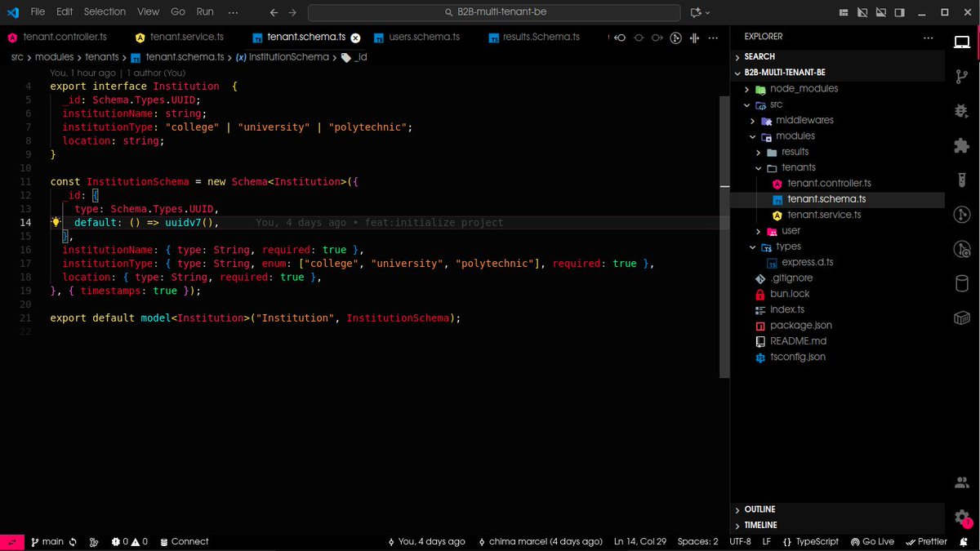
Task: Switch to the users.schema.ts tab
Action: coord(422,38)
